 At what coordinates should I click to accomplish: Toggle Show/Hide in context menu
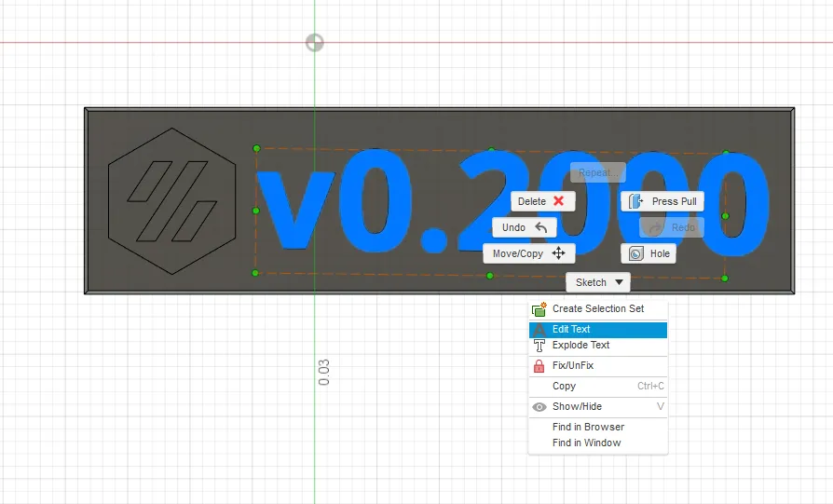tap(598, 407)
